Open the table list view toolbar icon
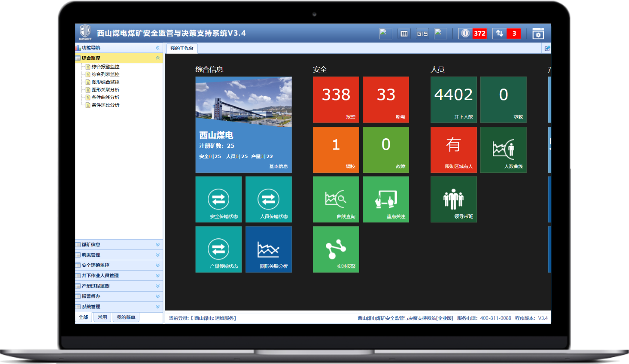 point(404,34)
